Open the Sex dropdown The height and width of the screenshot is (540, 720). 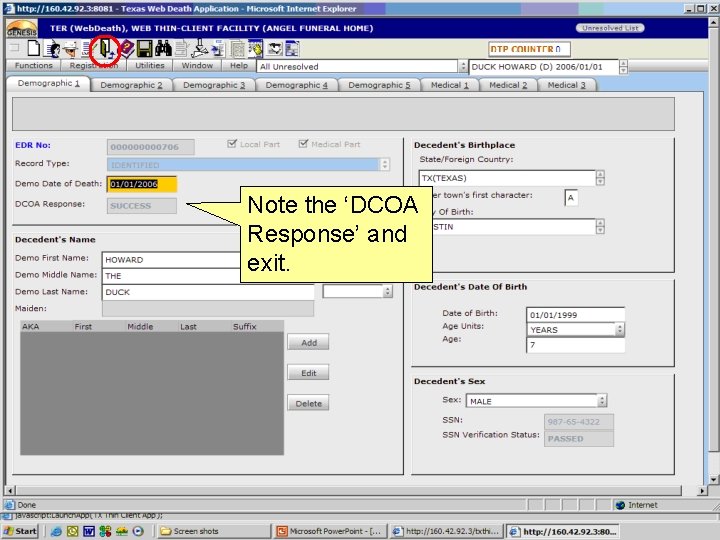[x=602, y=400]
